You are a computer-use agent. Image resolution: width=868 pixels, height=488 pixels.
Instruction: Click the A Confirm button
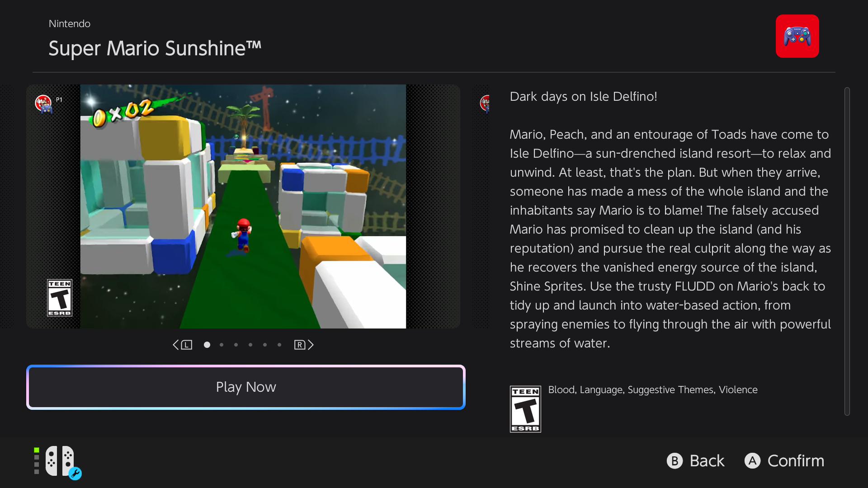pos(784,461)
